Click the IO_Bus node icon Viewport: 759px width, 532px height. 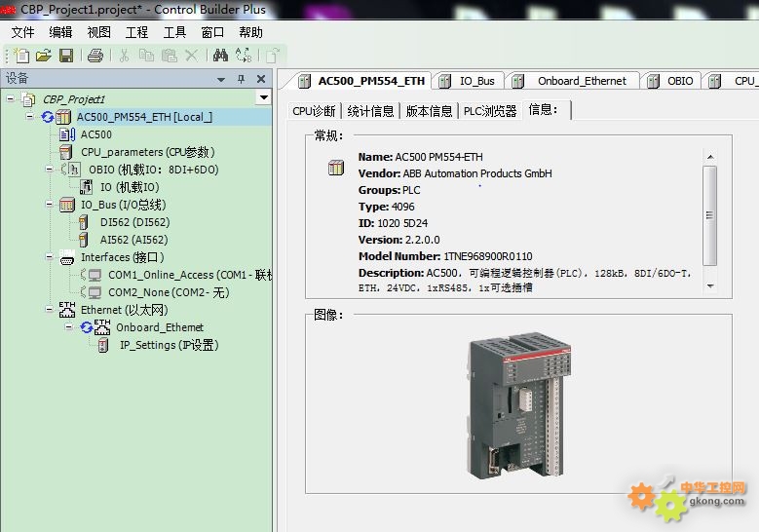[67, 205]
